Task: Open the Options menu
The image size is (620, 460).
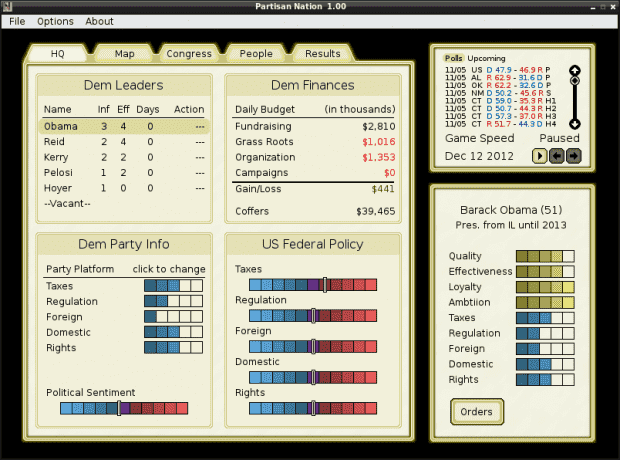Action: pyautogui.click(x=55, y=21)
